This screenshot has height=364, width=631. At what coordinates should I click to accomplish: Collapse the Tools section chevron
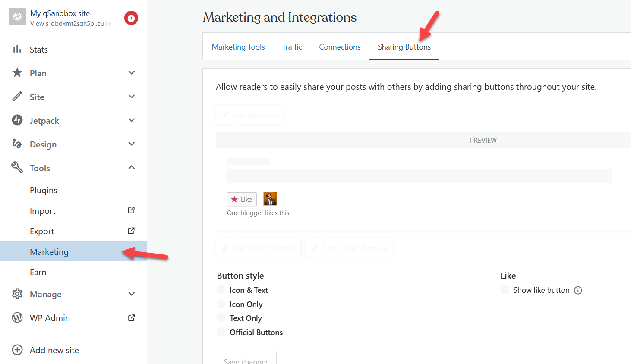point(131,167)
